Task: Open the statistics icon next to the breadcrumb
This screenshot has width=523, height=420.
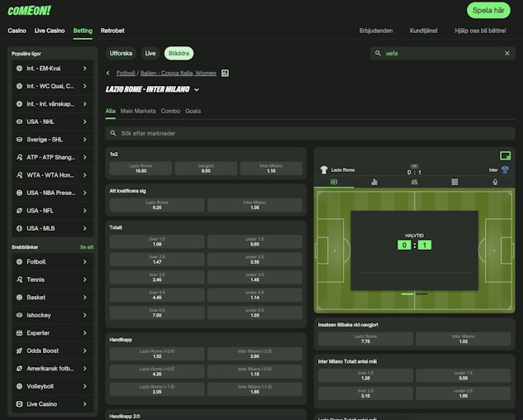Action: tap(225, 73)
